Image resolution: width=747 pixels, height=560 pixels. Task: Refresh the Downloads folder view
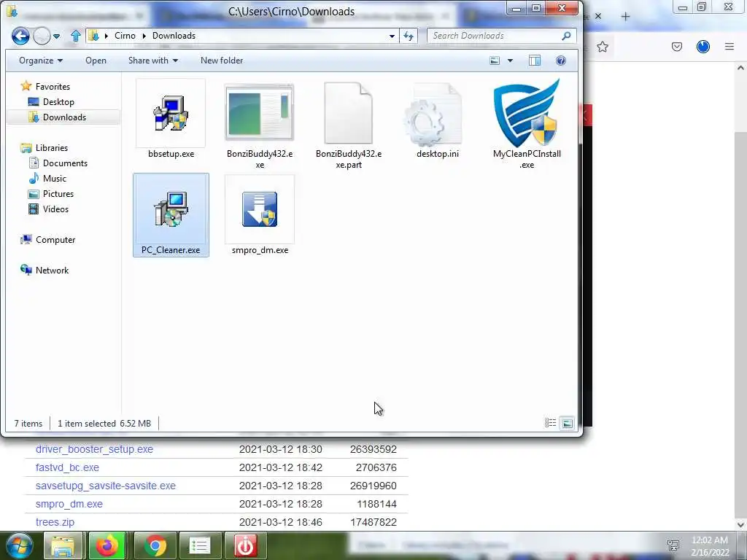pos(409,36)
